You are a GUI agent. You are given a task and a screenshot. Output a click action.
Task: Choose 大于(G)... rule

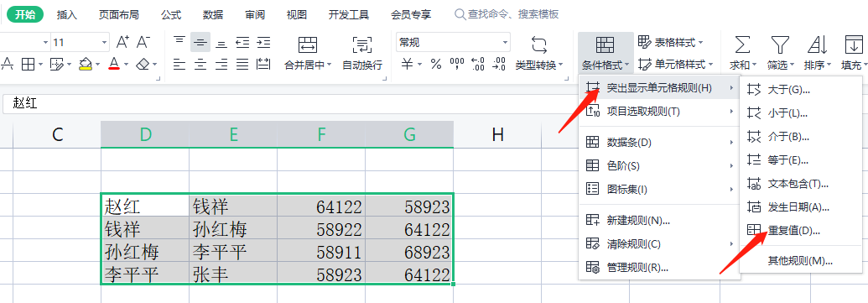800,89
